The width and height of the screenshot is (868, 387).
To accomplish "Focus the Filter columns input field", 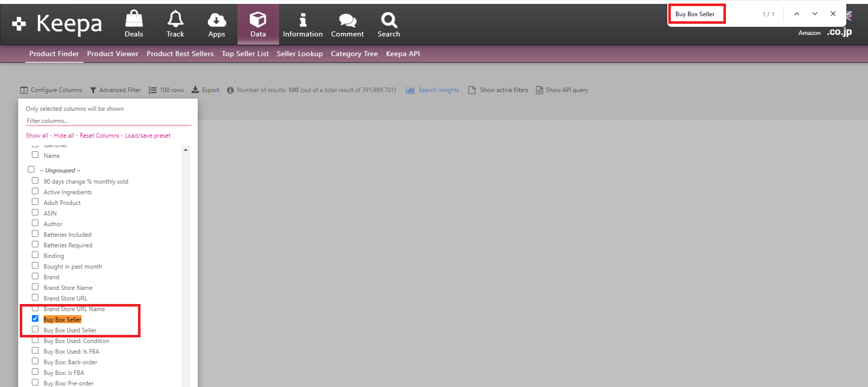I will click(109, 121).
